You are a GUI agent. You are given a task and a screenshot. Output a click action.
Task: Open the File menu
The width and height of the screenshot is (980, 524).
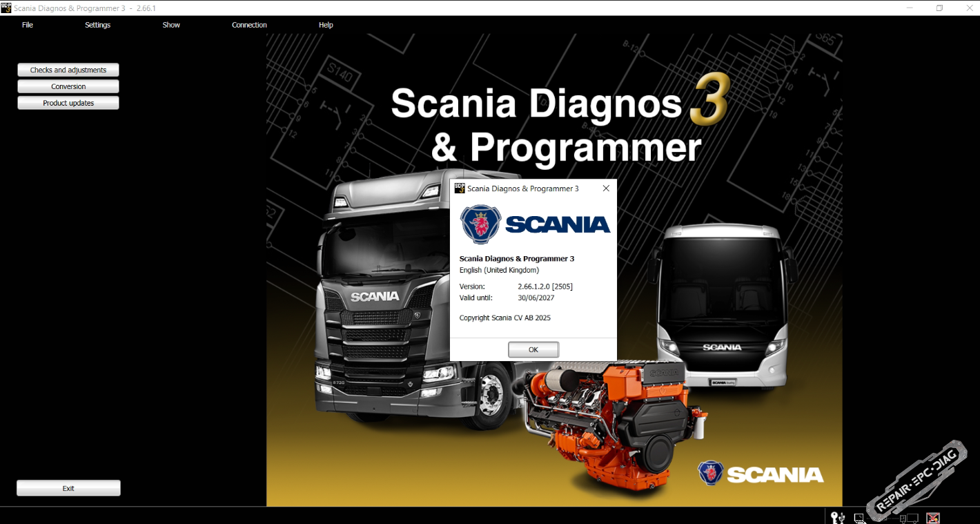coord(28,25)
